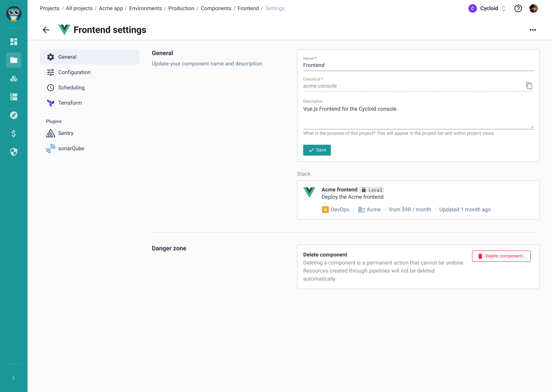
Task: Click the description resize handle
Action: 532,127
